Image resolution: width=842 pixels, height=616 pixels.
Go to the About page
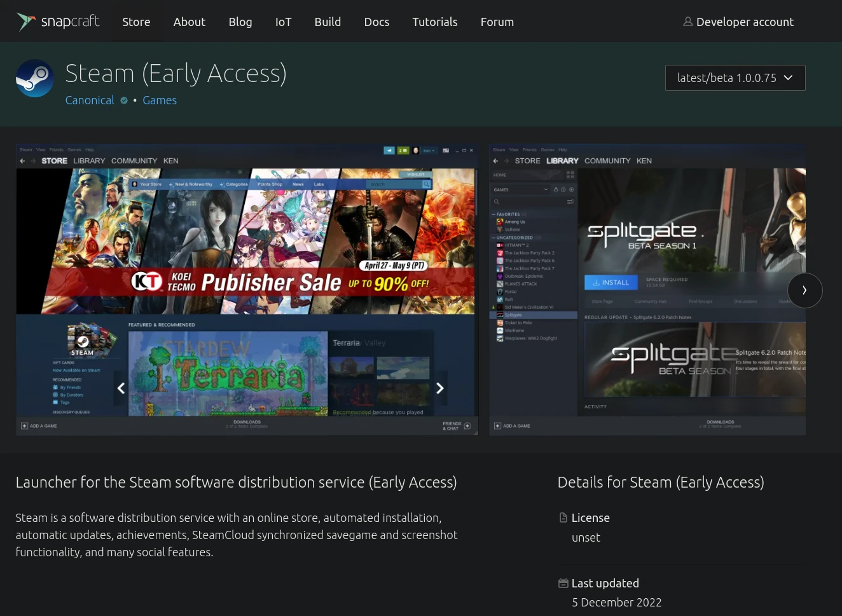(190, 22)
